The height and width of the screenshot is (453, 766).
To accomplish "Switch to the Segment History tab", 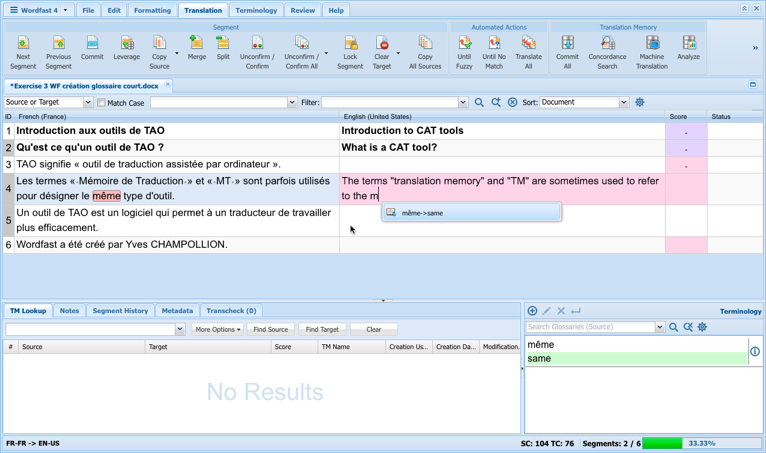I will (120, 310).
